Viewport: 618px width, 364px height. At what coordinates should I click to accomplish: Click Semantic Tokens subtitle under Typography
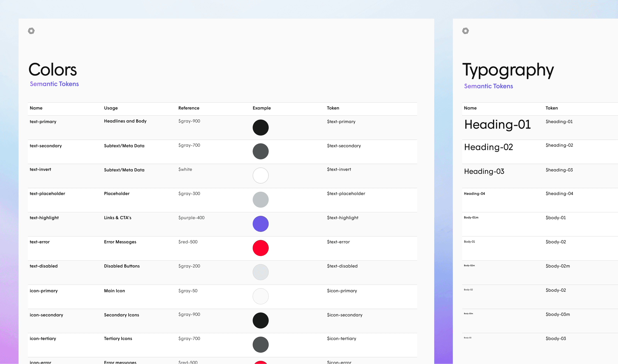[488, 86]
